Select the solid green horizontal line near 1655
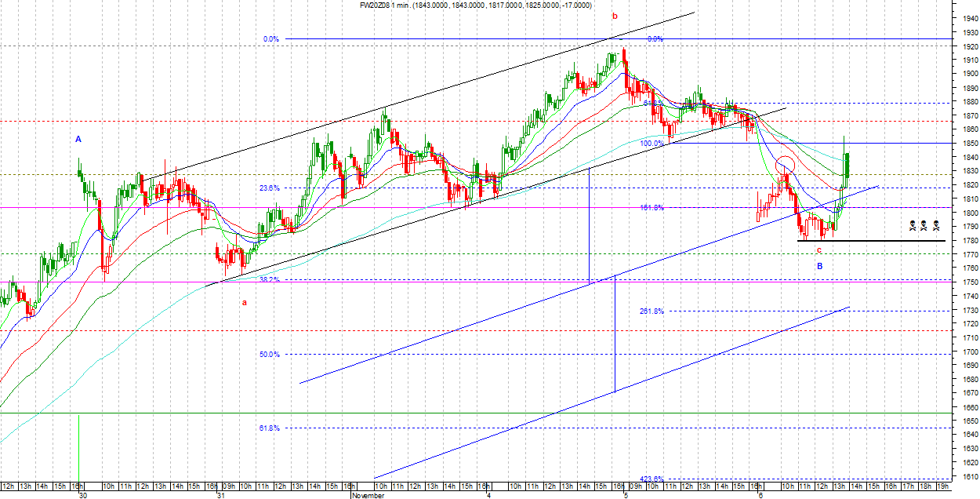 point(476,413)
